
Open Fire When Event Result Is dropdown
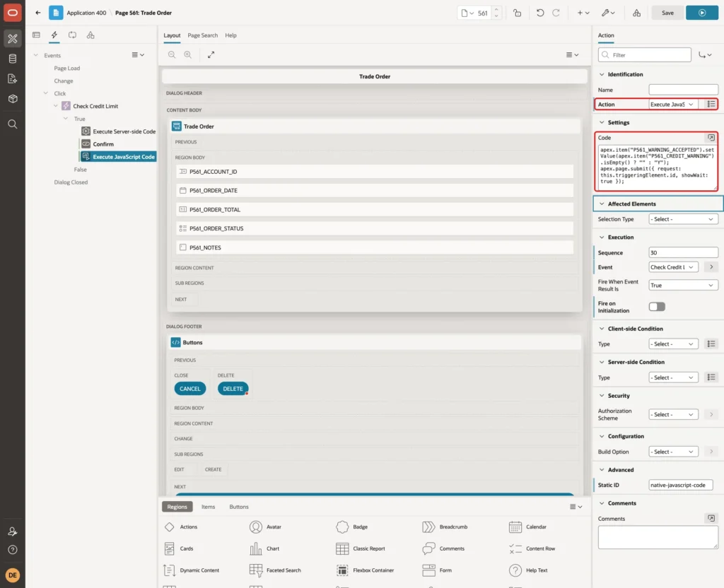point(683,286)
